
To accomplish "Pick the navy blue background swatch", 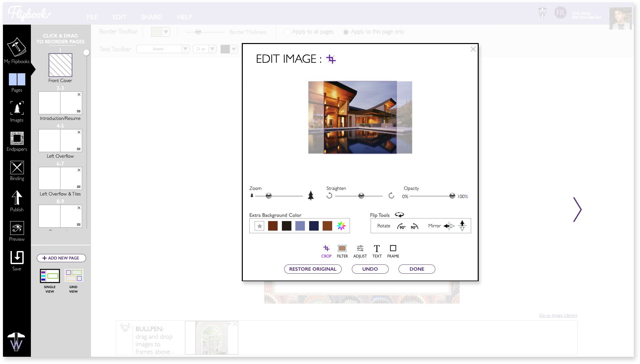I will click(313, 226).
